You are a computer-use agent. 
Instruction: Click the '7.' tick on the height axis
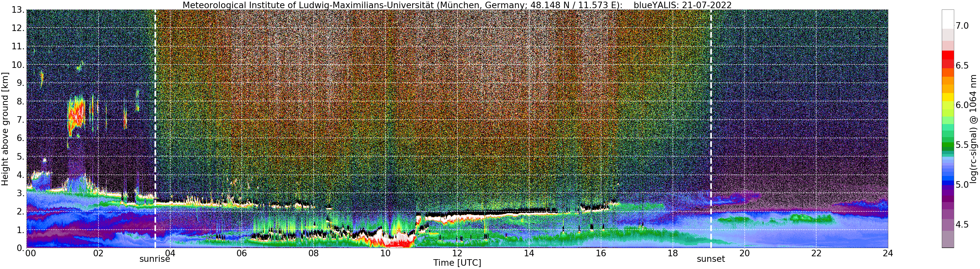pyautogui.click(x=21, y=120)
